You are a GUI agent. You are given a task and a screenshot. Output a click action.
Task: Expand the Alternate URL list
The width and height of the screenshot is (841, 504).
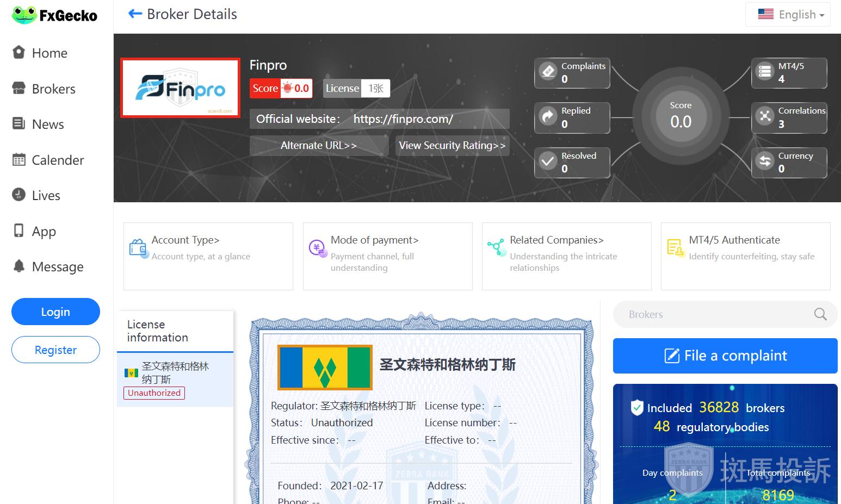318,146
